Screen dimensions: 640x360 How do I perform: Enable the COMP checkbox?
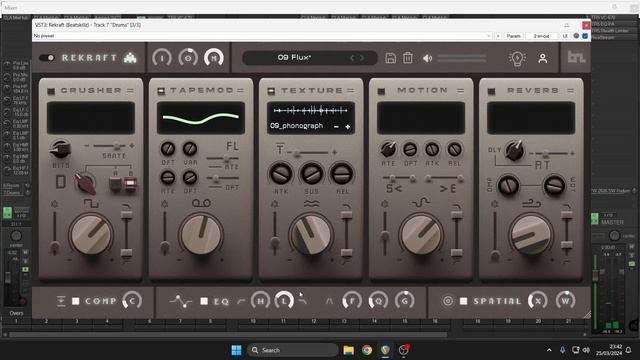[76, 301]
